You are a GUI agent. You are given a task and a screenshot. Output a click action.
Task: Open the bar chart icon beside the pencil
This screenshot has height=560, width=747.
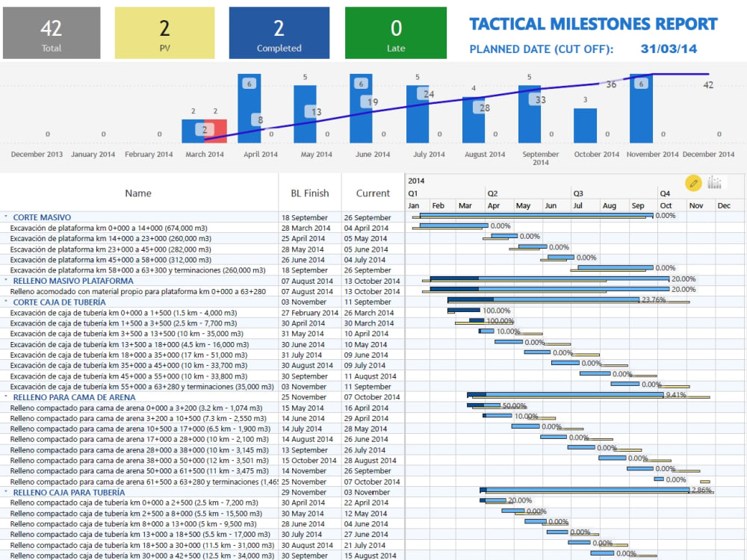714,182
